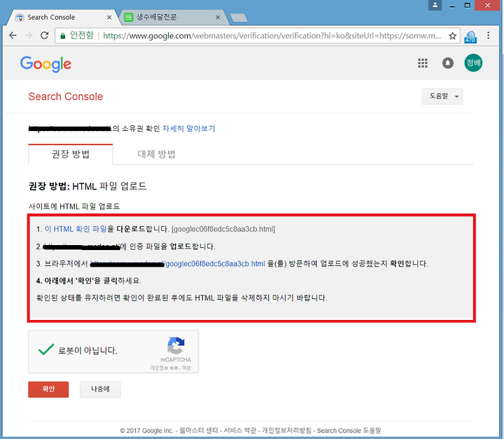The height and width of the screenshot is (439, 504).
Task: Click the green secure padlock icon
Action: click(63, 36)
